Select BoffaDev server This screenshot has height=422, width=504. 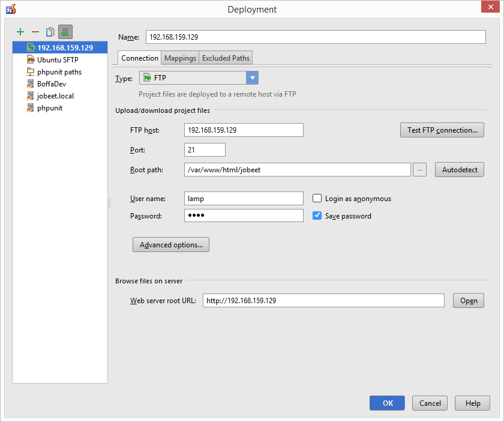coord(60,84)
